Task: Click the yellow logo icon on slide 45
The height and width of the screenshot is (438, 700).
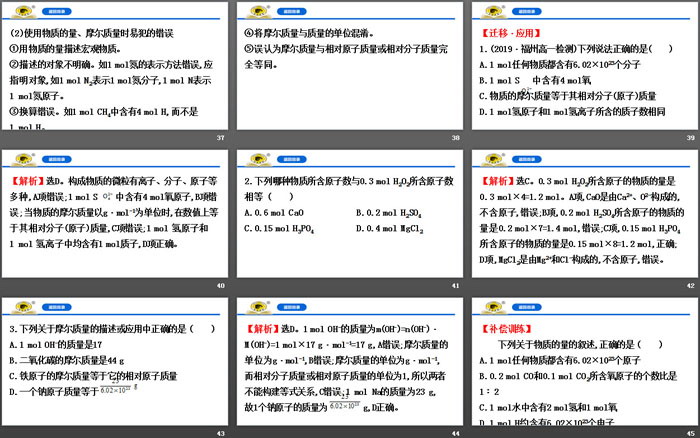Action: pos(494,307)
